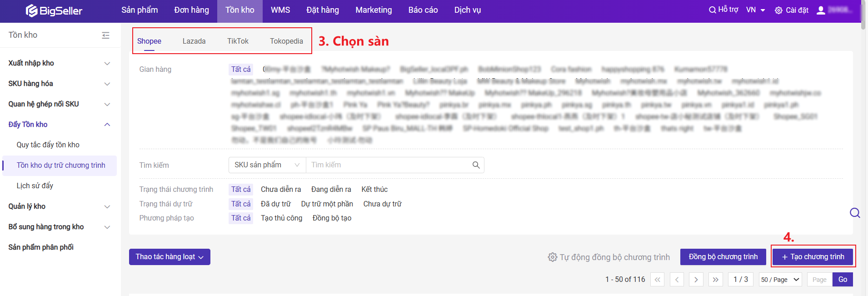The height and width of the screenshot is (296, 868).
Task: Filter reserve status by Đã dự trữ
Action: click(276, 204)
